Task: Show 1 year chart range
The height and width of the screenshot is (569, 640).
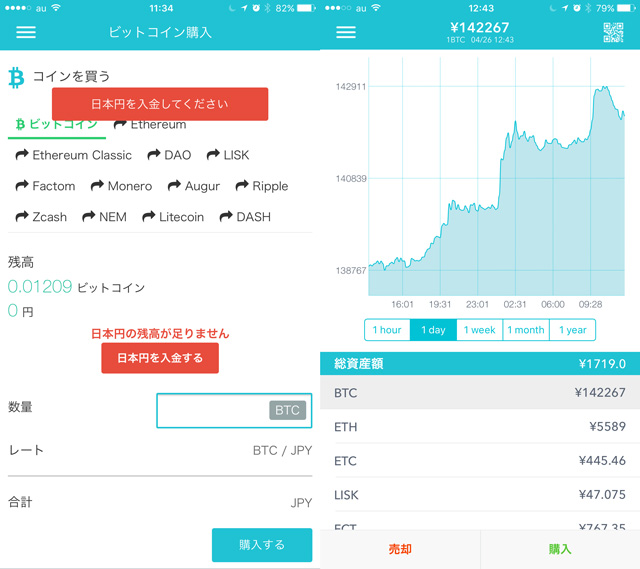Action: [x=572, y=330]
